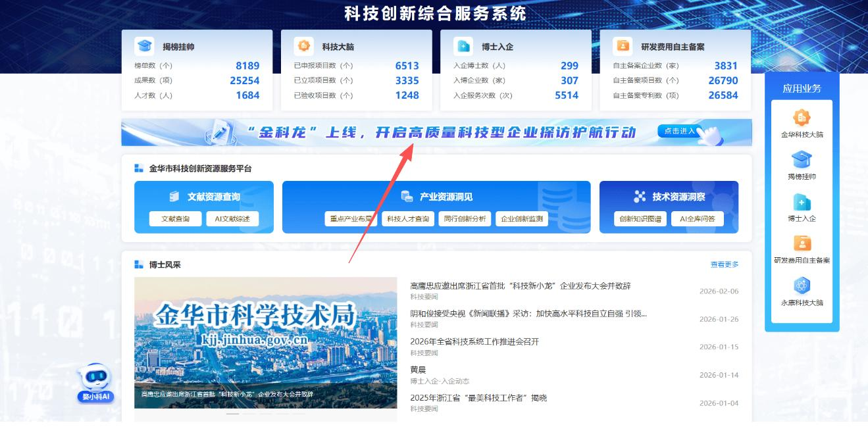
Task: Open 博士入企 icon in 应用业务 panel
Action: 802,203
